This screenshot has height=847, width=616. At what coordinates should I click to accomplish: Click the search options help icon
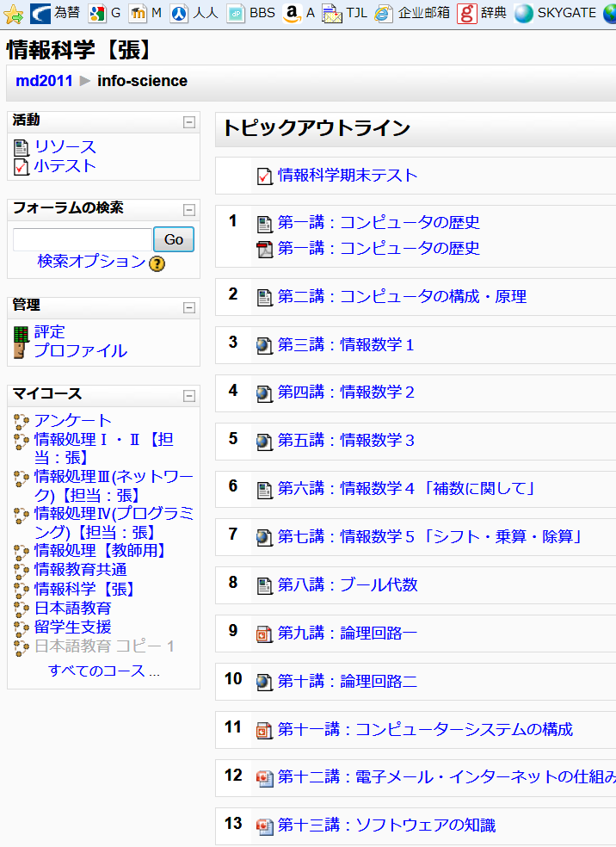[157, 263]
